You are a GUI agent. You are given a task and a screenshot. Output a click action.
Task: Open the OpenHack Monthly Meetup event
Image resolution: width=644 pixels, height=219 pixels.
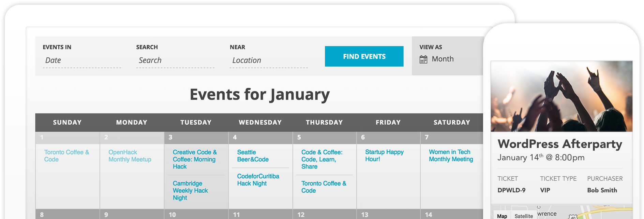click(130, 156)
